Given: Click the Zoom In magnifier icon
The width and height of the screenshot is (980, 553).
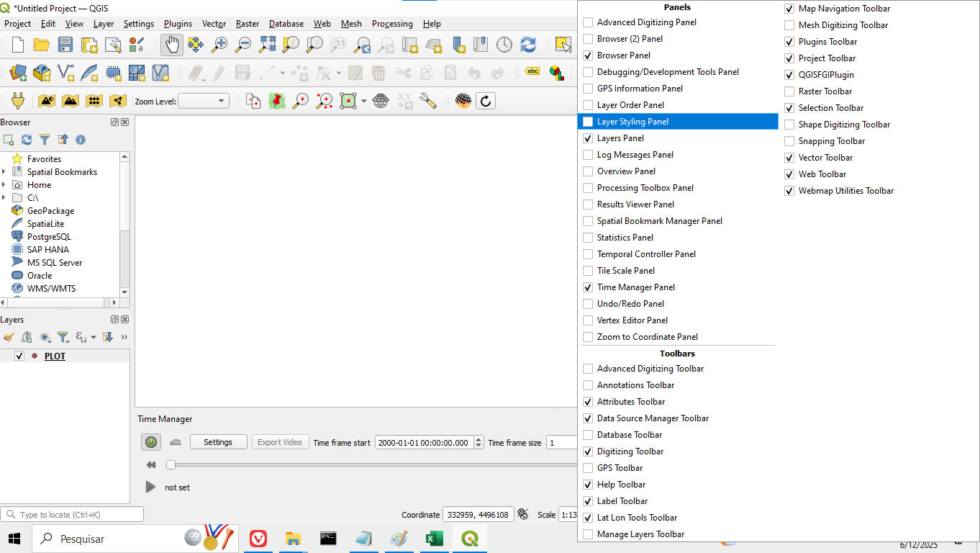Looking at the screenshot, I should (219, 45).
